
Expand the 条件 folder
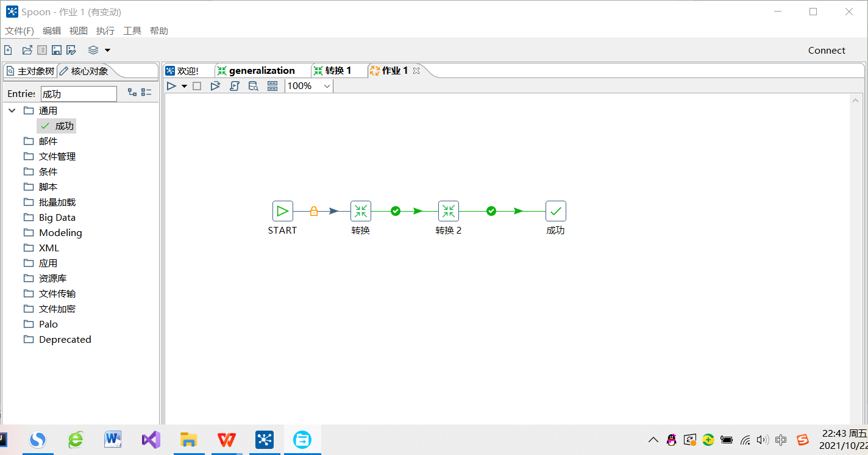tap(40, 171)
